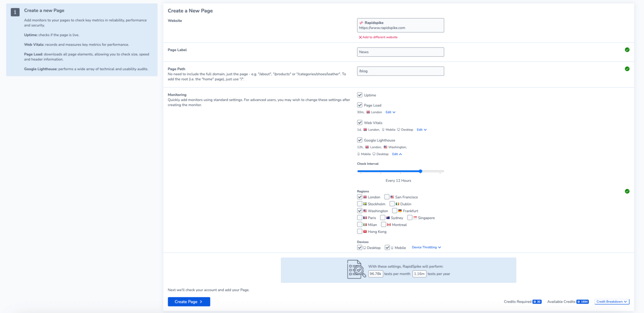
Task: Click the RapidSpike logo in the Website box
Action: pos(361,23)
